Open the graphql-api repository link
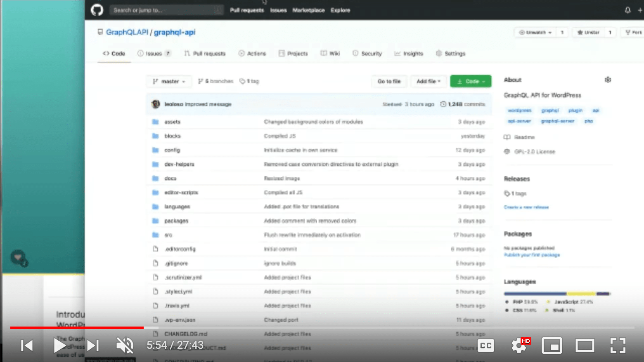Screen dimensions: 644x362 pos(174,32)
